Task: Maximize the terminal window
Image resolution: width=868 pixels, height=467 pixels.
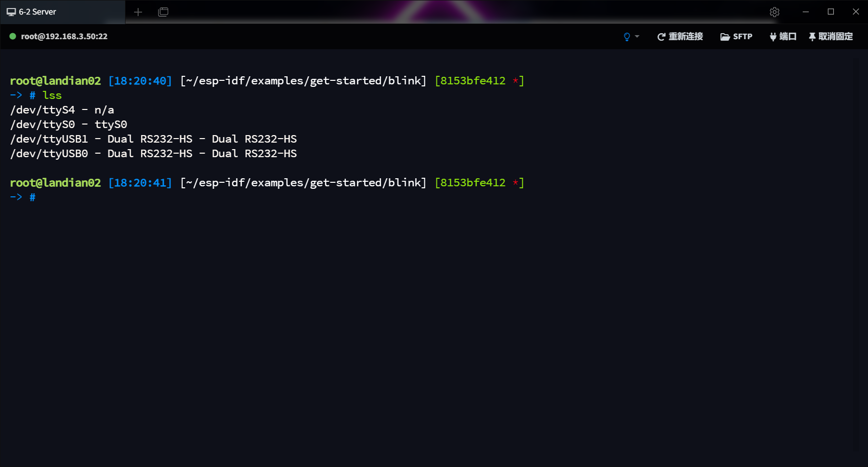Action: coord(831,12)
